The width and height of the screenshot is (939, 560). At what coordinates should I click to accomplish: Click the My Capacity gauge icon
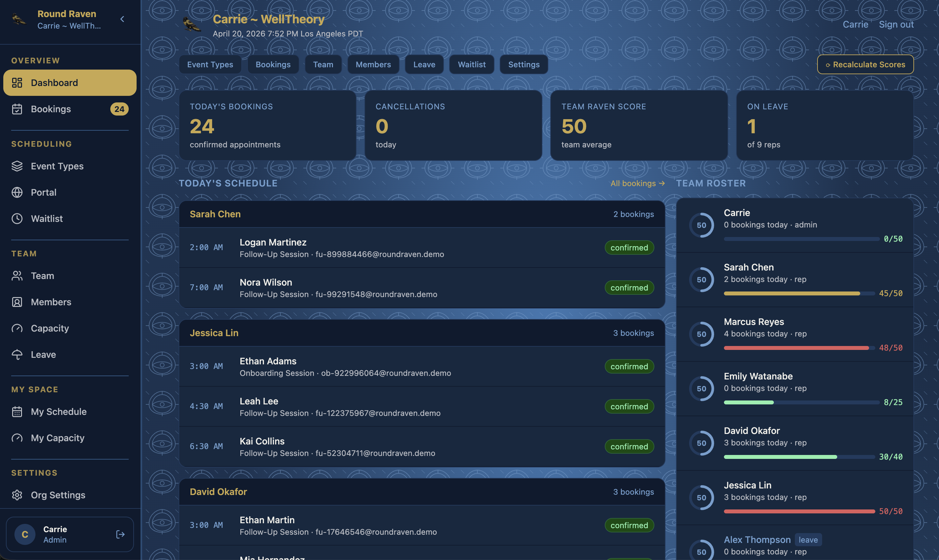pyautogui.click(x=17, y=438)
